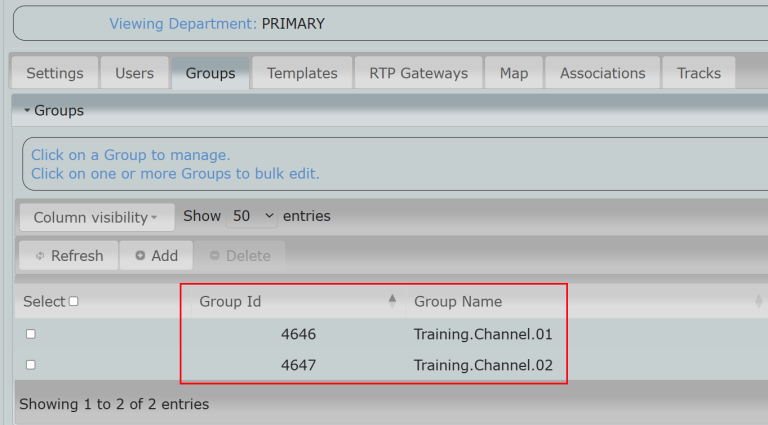The image size is (768, 425).
Task: Open the Map tab
Action: pos(513,73)
